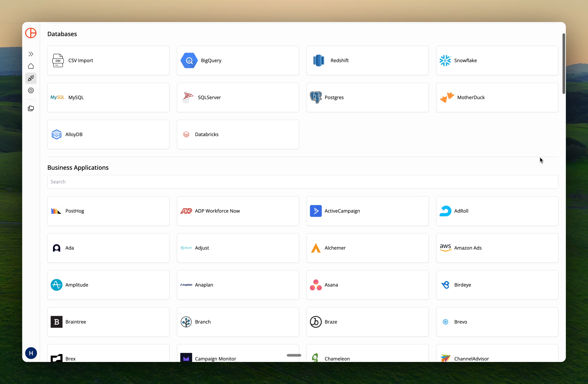This screenshot has height=384, width=588.
Task: Click the stacked pages icon in sidebar
Action: point(31,108)
